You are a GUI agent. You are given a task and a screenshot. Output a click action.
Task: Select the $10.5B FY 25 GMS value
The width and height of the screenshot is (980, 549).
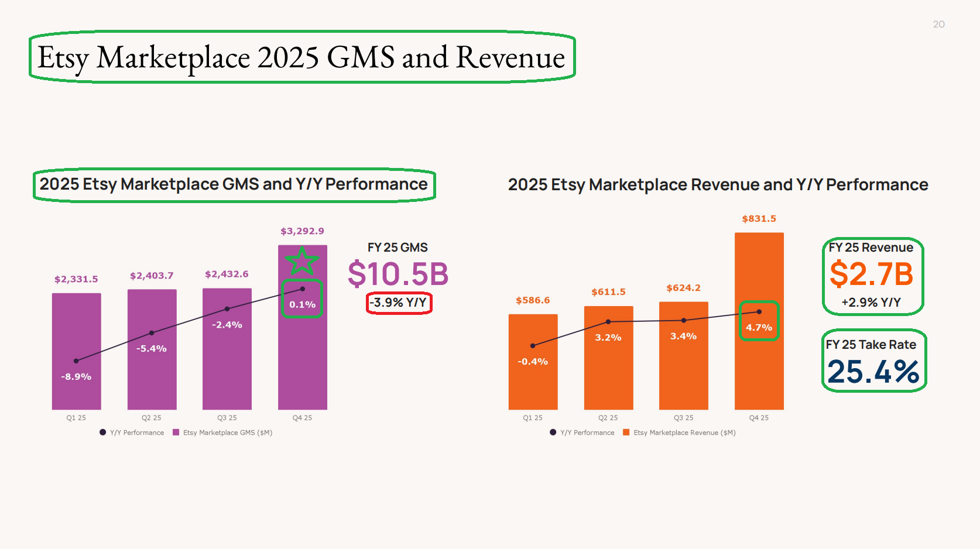point(398,274)
